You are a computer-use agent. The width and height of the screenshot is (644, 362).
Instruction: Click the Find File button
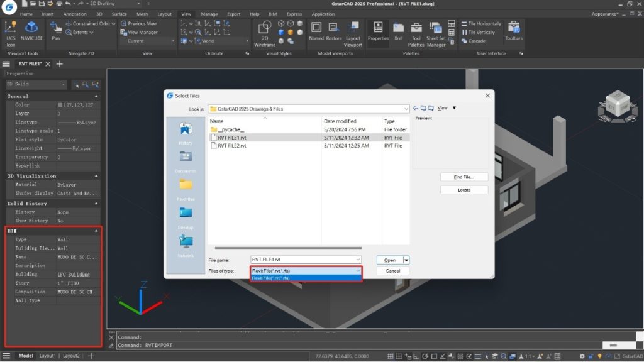(x=464, y=177)
